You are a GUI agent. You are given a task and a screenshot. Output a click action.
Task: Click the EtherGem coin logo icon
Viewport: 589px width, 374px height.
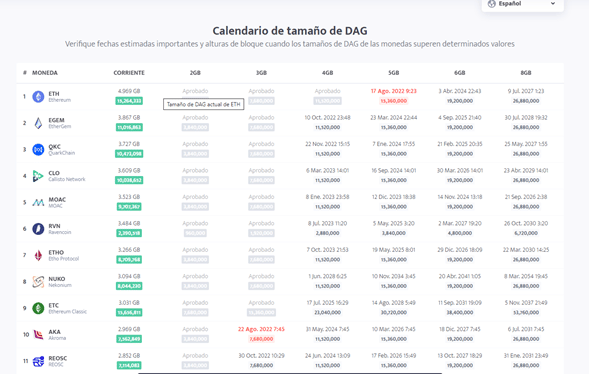click(x=38, y=123)
